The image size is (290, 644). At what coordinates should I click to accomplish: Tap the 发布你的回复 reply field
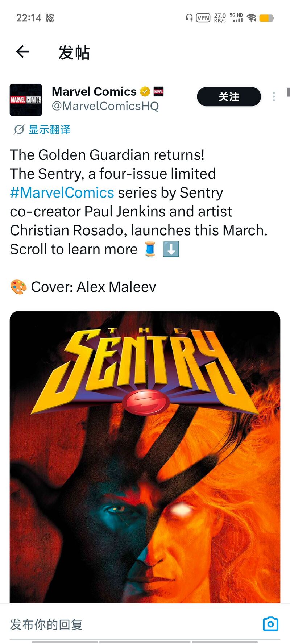click(46, 624)
